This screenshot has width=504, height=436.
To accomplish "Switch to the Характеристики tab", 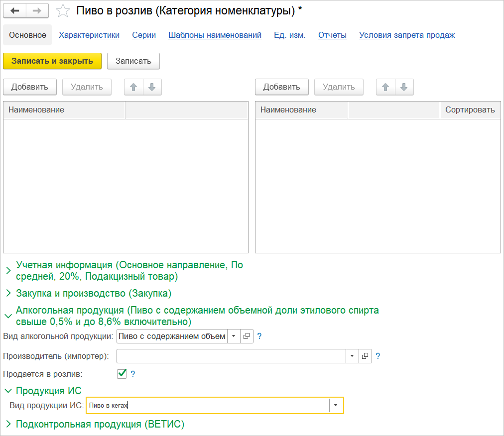I will tap(89, 35).
